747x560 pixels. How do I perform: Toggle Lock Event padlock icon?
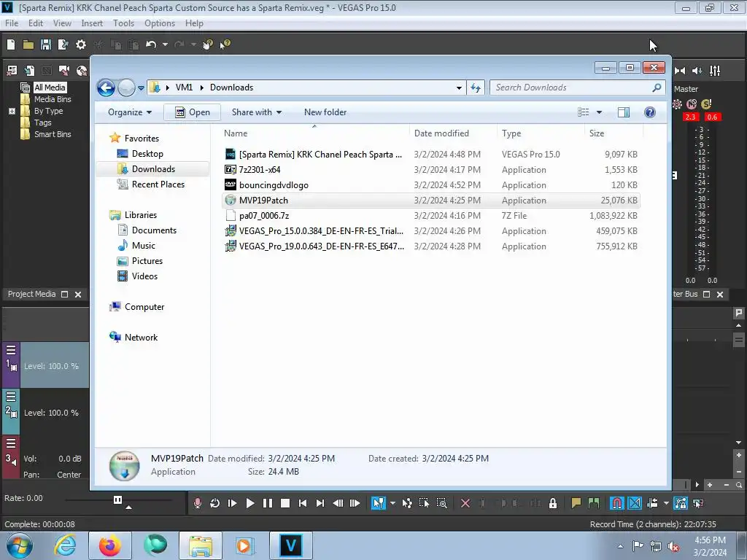(x=553, y=503)
